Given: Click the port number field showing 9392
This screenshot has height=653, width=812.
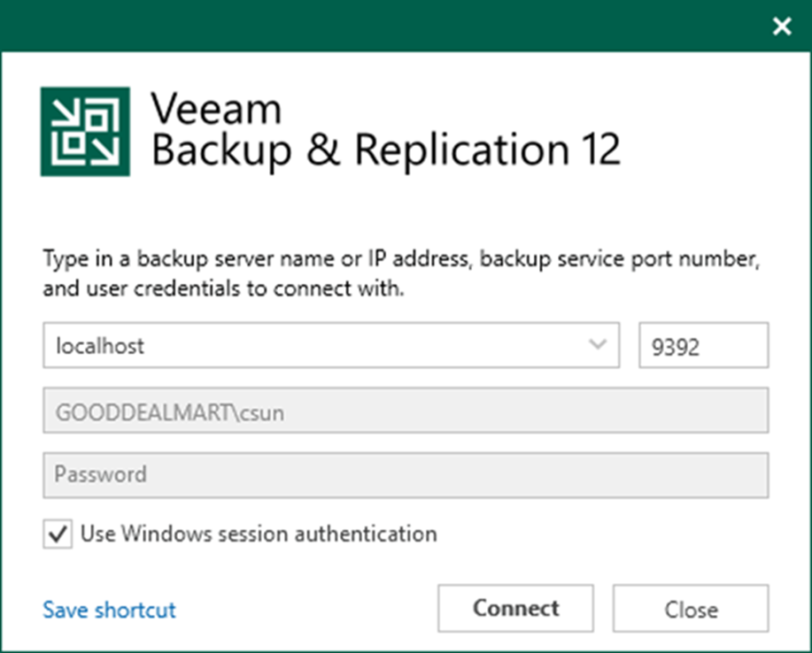Looking at the screenshot, I should [x=703, y=345].
